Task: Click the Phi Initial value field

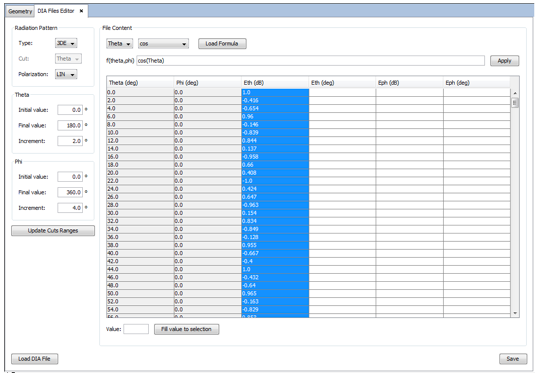Action: [70, 177]
